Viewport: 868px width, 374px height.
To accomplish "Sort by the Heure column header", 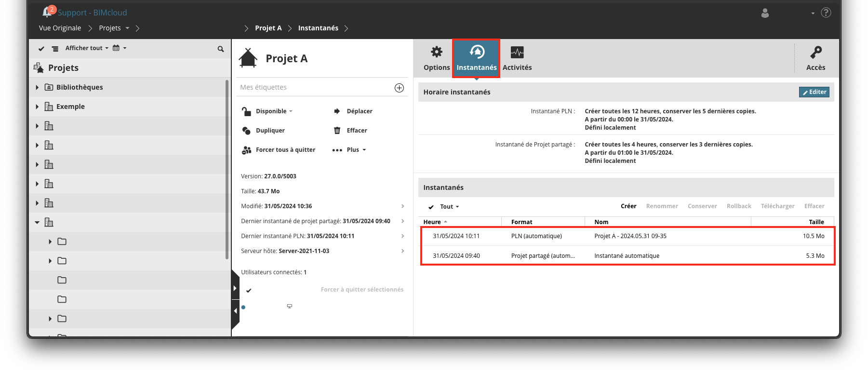I will tap(460, 222).
